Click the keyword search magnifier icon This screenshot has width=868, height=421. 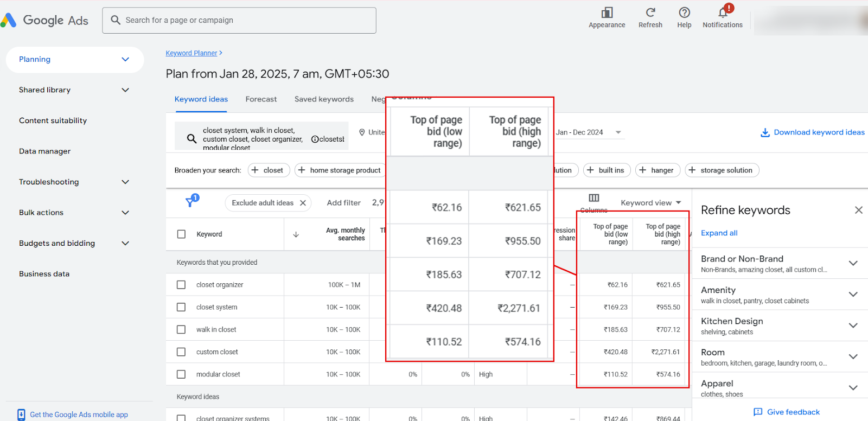coord(192,138)
